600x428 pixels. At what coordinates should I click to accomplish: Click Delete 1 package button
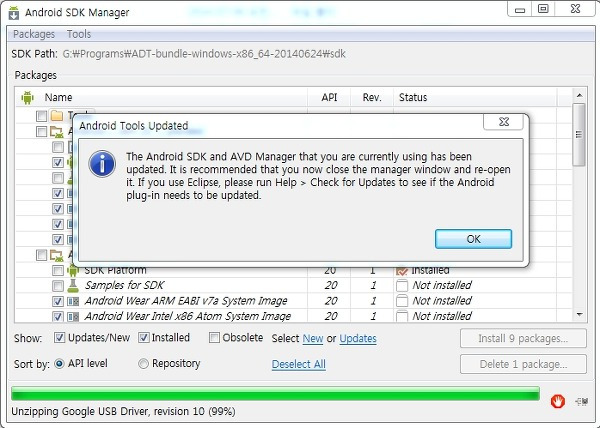pos(523,364)
